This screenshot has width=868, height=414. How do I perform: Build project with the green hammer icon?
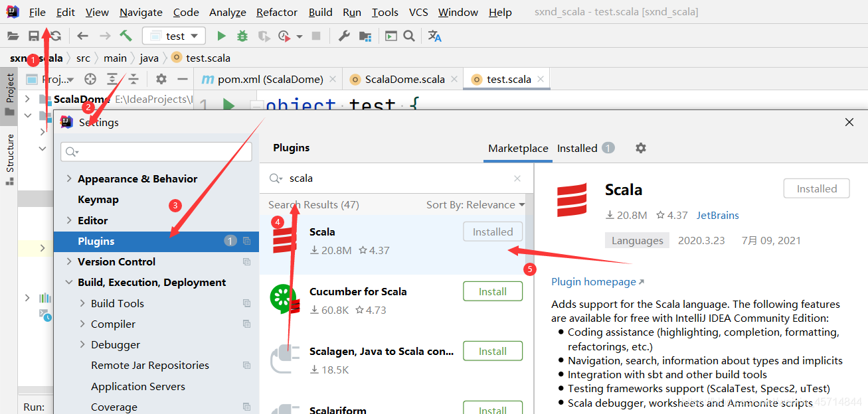tap(126, 36)
